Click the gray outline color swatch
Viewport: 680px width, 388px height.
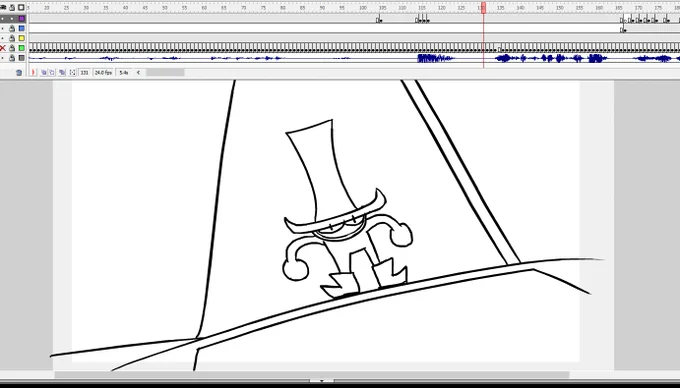[x=21, y=58]
